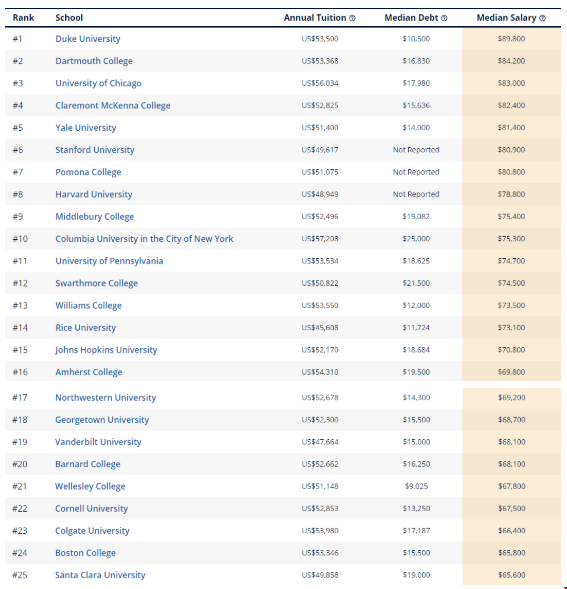Viewport: 567px width, 589px height.
Task: Open the Dartmouth College link
Action: [x=94, y=61]
